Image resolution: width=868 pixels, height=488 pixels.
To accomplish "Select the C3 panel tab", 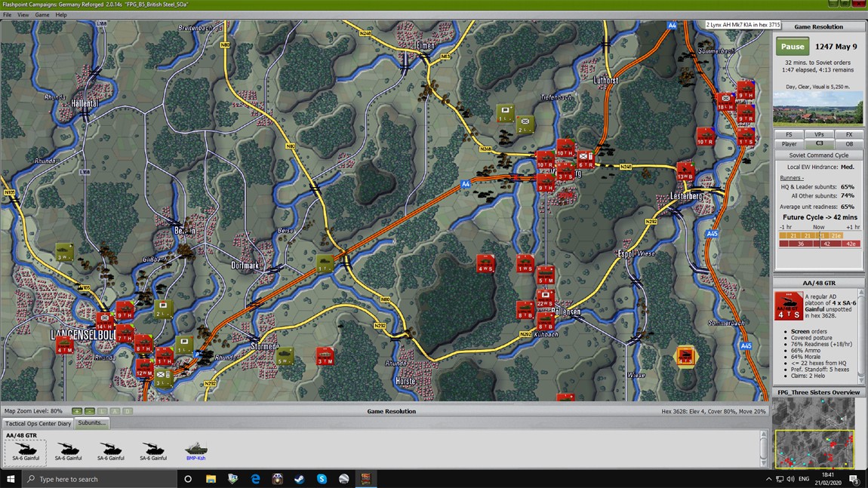I will 819,144.
